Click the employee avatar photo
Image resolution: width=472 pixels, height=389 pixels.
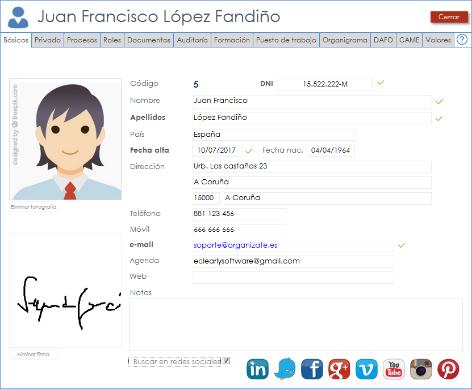click(66, 139)
